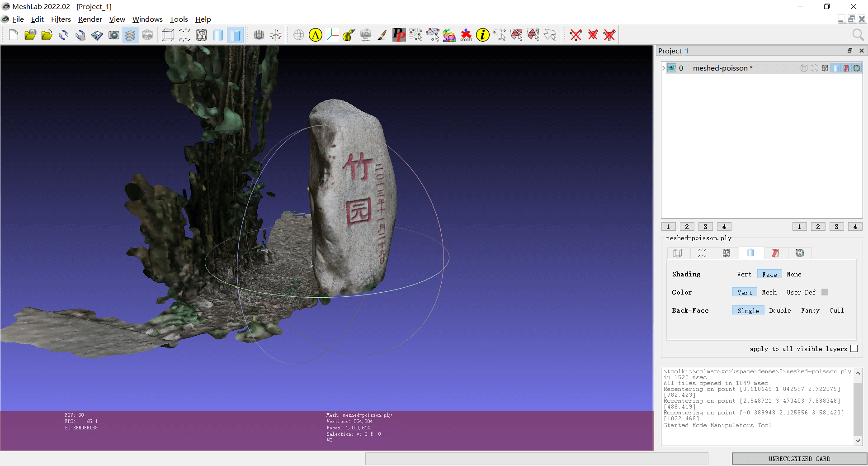
Task: Set Back-Face mode to Double
Action: pos(780,310)
